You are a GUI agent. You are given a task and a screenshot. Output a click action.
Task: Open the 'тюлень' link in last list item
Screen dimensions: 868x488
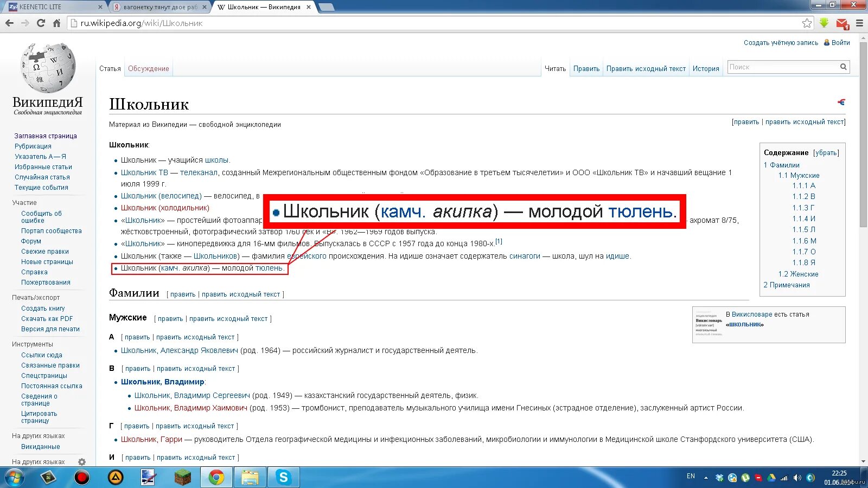tap(269, 268)
